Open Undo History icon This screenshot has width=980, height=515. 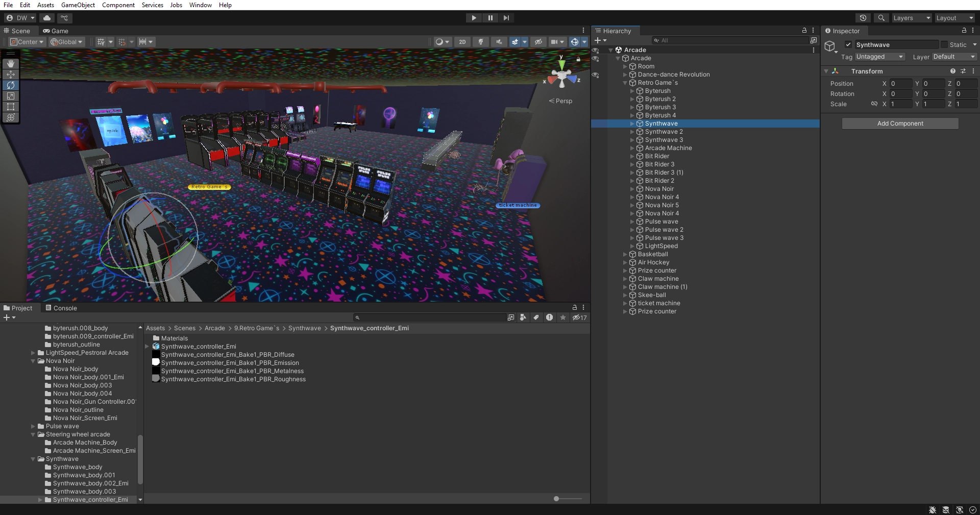coord(863,18)
